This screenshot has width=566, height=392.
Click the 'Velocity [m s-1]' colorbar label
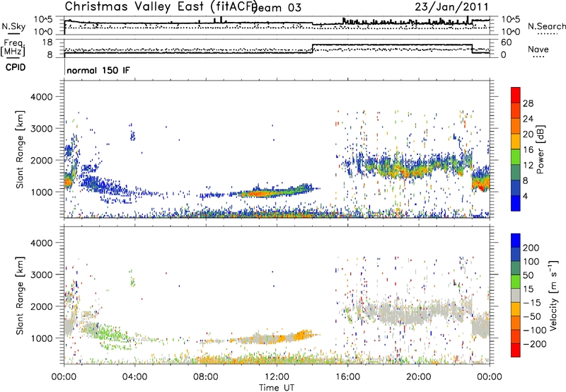coord(553,295)
